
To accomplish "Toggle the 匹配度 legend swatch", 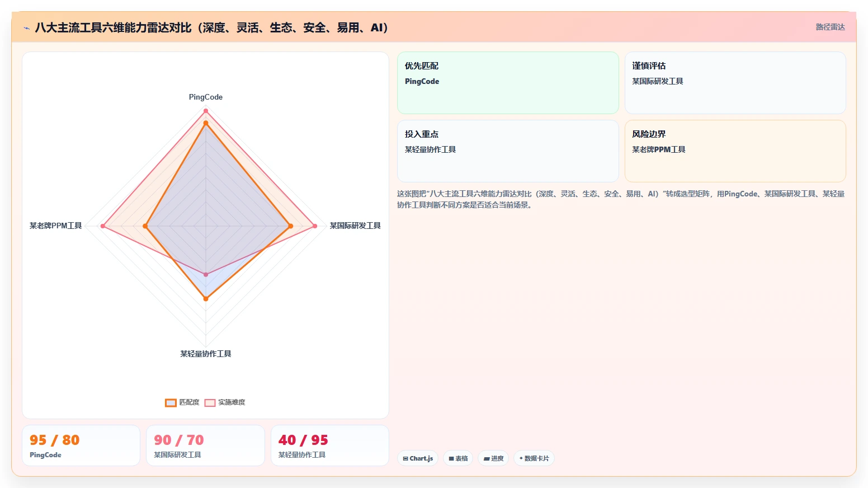I will (171, 403).
